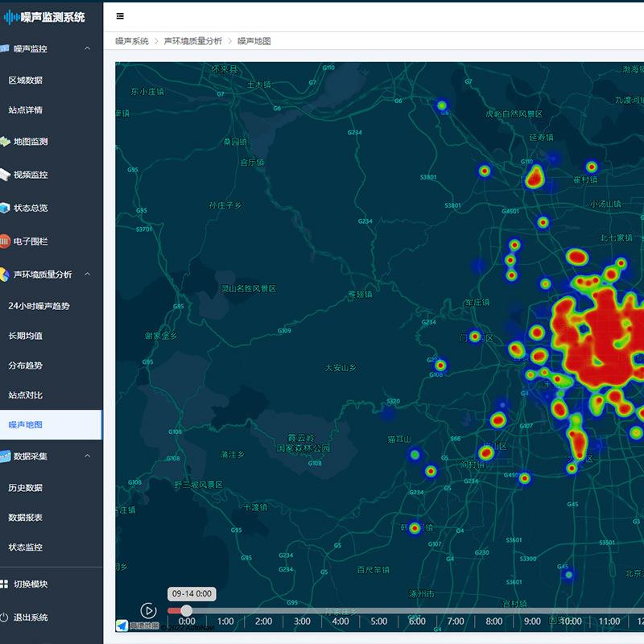The height and width of the screenshot is (644, 644).
Task: Click the 噪声监控 sidebar icon
Action: click(5, 48)
